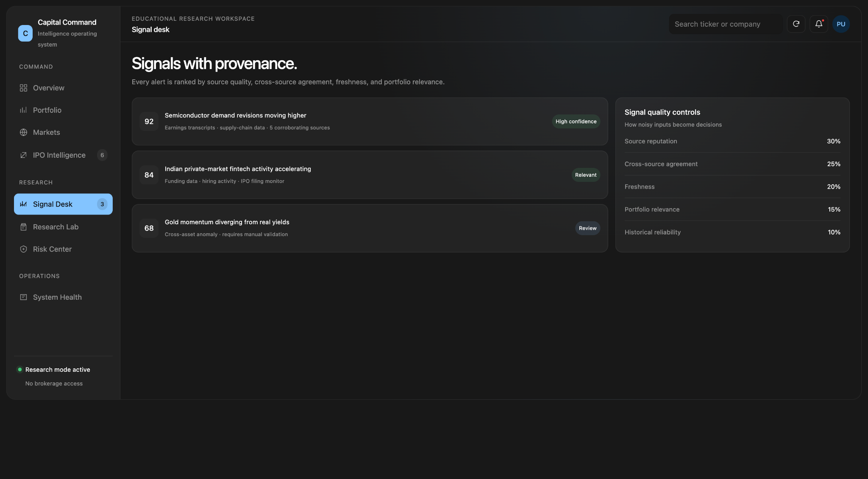
Task: Click the Review badge on gold signal
Action: (x=587, y=228)
